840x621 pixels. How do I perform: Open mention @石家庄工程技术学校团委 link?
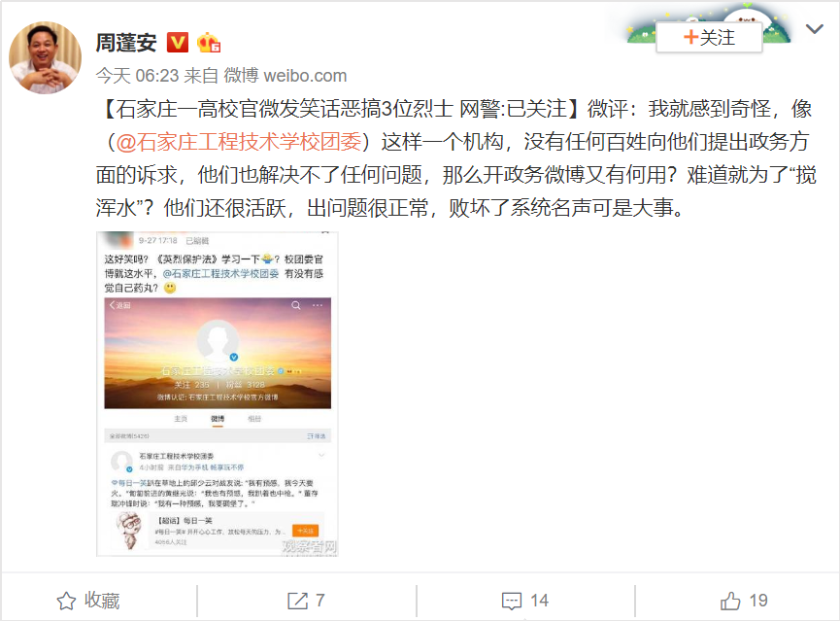[238, 142]
